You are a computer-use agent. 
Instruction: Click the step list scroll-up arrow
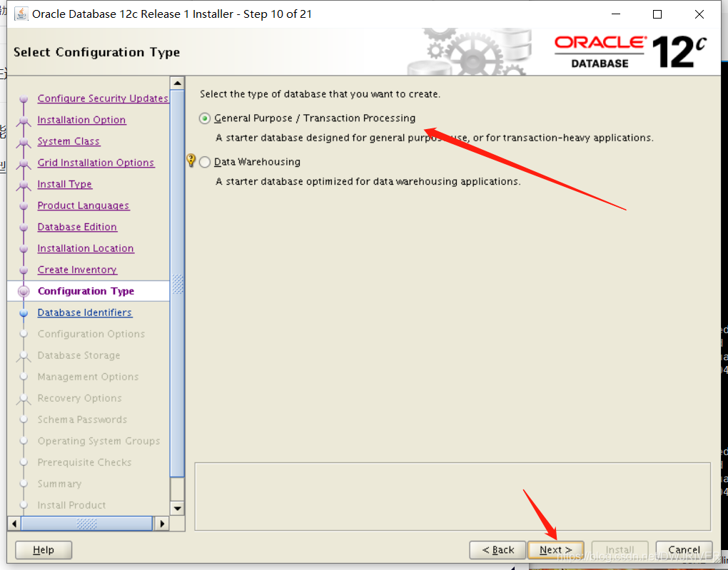pyautogui.click(x=177, y=83)
